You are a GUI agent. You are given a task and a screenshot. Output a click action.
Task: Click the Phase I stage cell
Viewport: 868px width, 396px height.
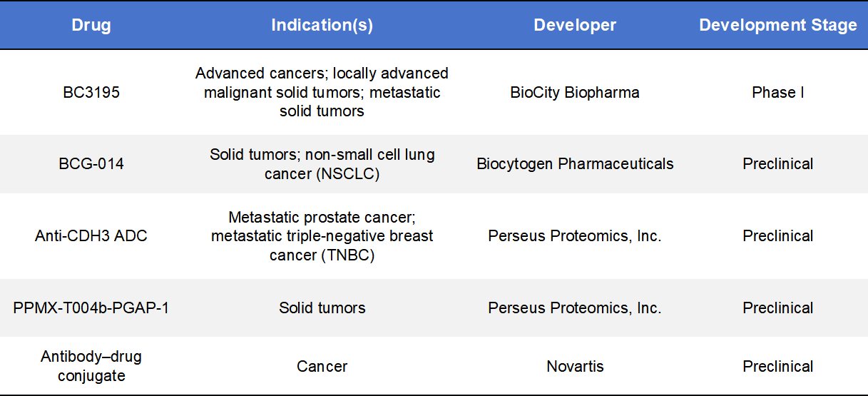coord(777,92)
